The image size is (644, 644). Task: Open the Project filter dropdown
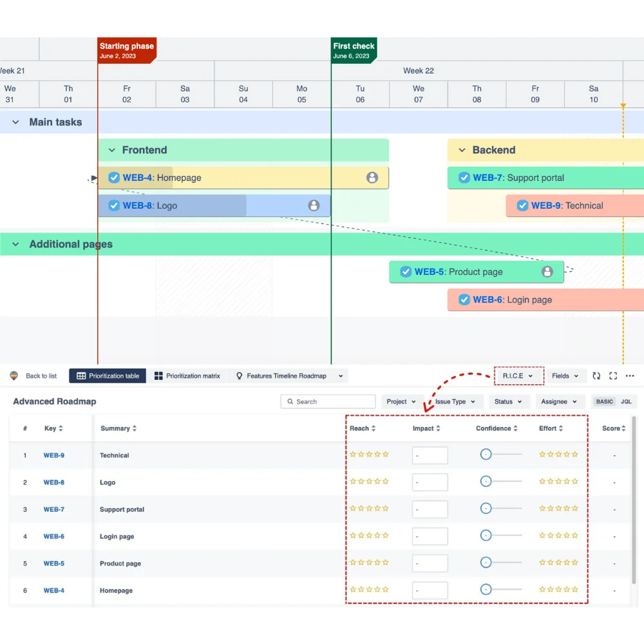401,401
